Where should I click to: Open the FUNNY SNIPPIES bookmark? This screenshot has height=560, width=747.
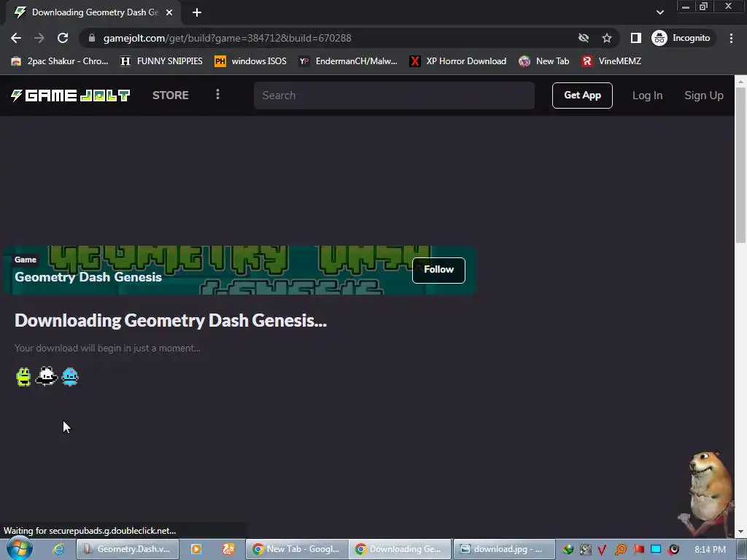[161, 61]
